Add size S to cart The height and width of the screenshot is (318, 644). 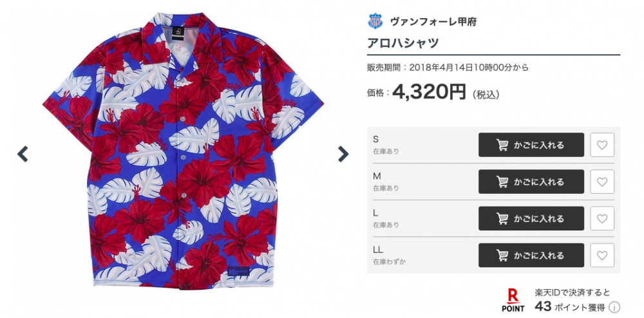[531, 145]
